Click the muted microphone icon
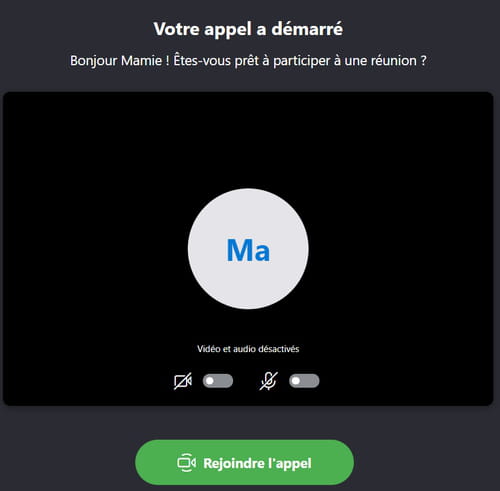This screenshot has height=491, width=500. pos(269,381)
